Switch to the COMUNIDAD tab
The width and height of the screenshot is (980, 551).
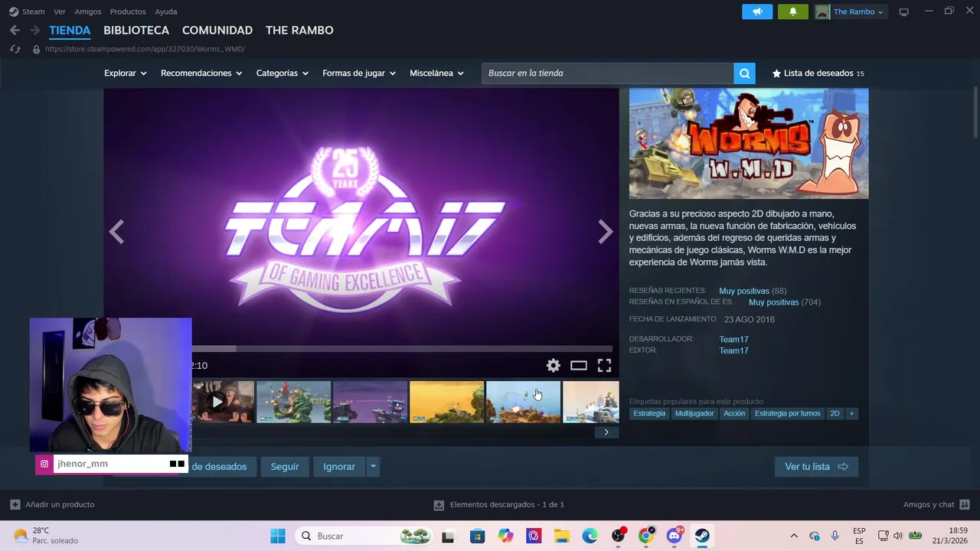click(217, 31)
